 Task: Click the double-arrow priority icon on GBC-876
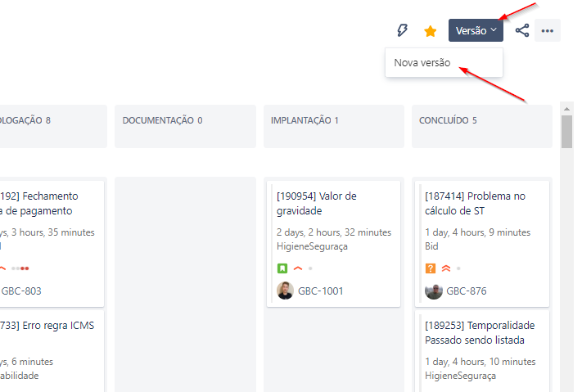point(446,268)
